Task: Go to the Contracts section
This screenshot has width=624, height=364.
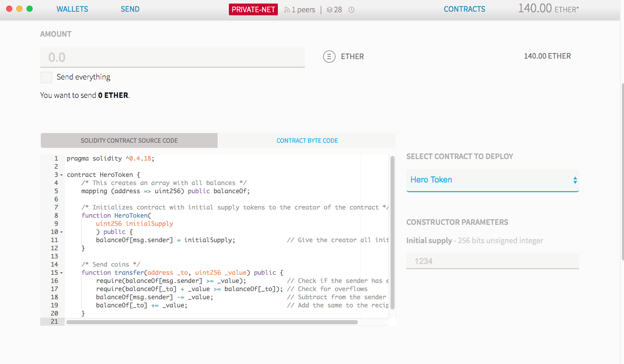Action: [x=464, y=9]
